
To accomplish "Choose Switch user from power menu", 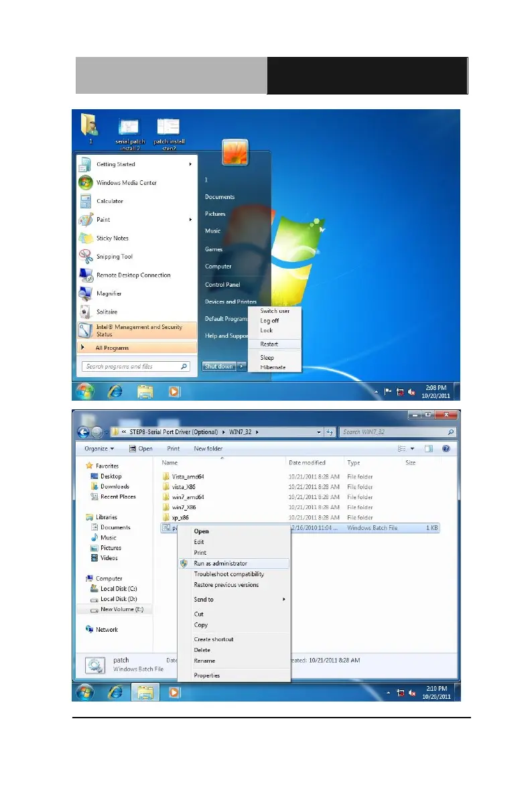I will pos(275,311).
